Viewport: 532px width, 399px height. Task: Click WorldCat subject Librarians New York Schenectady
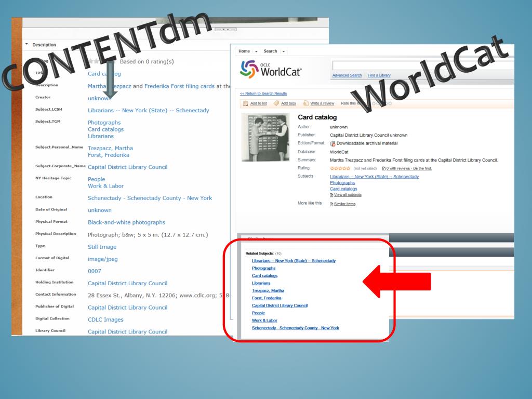pyautogui.click(x=374, y=177)
